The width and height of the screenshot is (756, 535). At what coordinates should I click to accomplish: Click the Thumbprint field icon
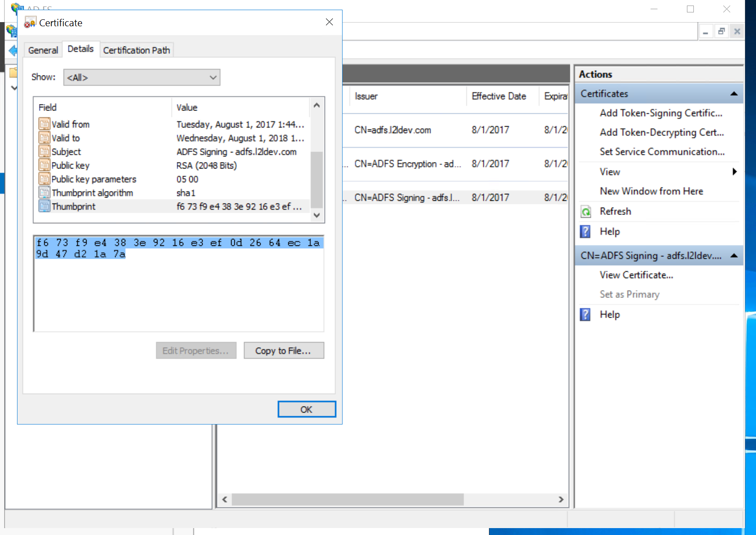click(44, 206)
